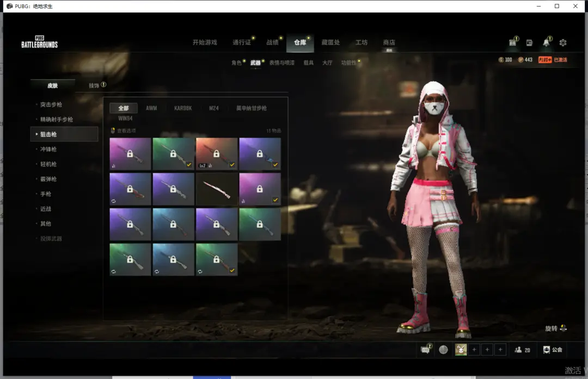Select the orange Lv2 sniper skin tile

pos(216,154)
